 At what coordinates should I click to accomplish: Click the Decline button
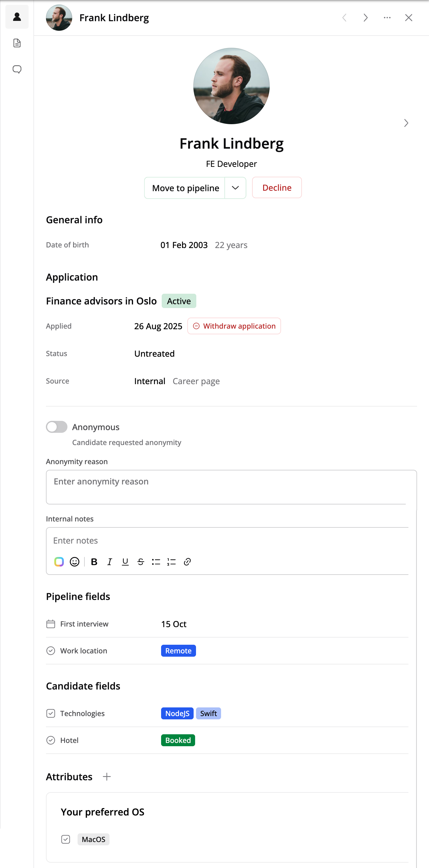pos(277,188)
